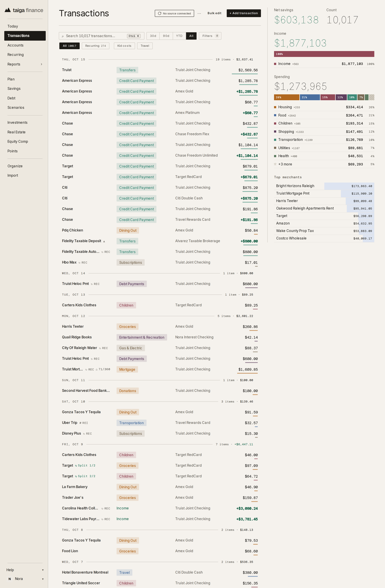This screenshot has height=588, width=385.
Task: Click the REC badge on Disney Plus
Action: [87, 434]
